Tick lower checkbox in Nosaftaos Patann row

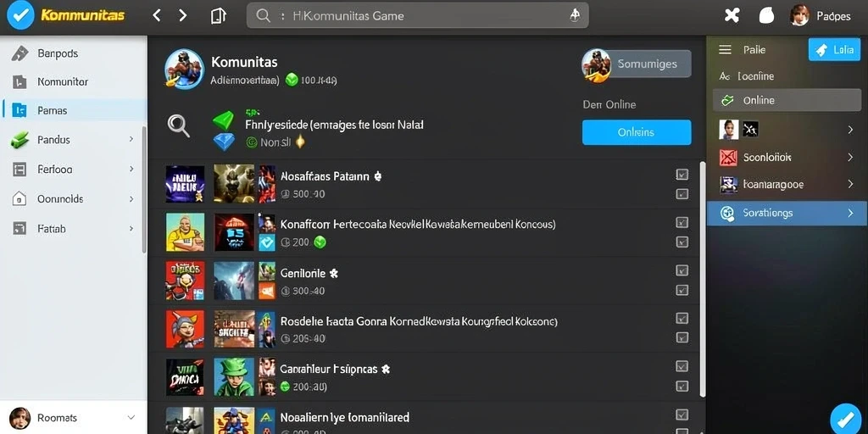tap(682, 194)
